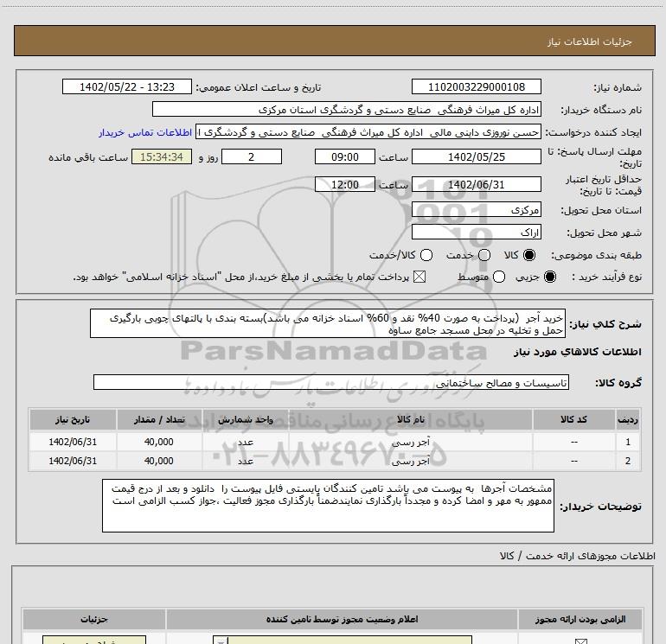The height and width of the screenshot is (644, 666).
Task: Click the اطلاعات کالاهای مورد نیاز heading
Action: pos(577,352)
